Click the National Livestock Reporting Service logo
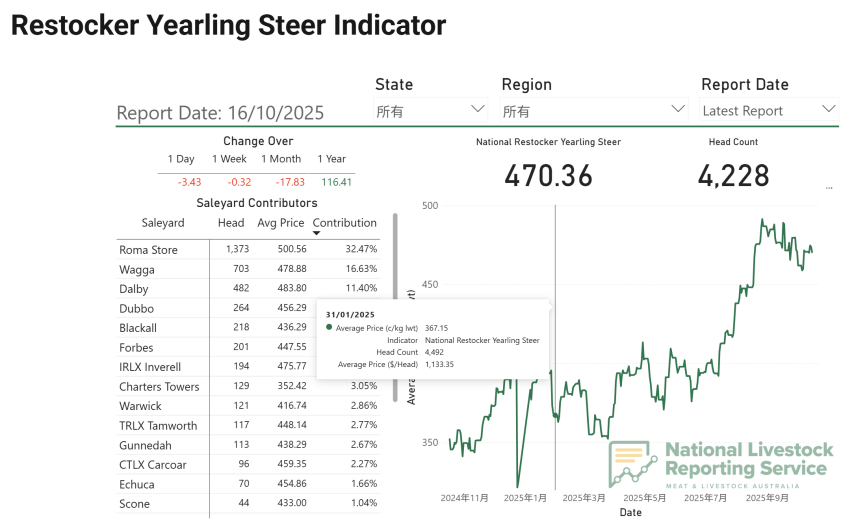This screenshot has width=867, height=520. click(x=719, y=464)
